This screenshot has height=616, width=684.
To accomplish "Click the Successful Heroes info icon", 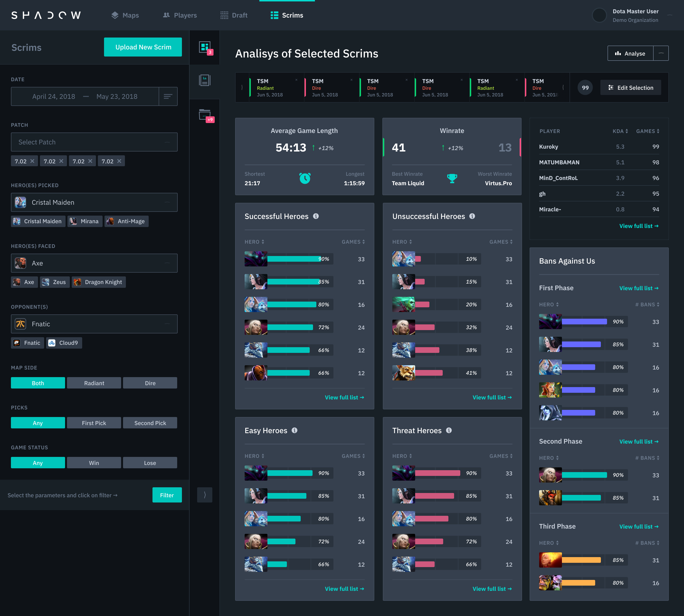I will (x=316, y=216).
